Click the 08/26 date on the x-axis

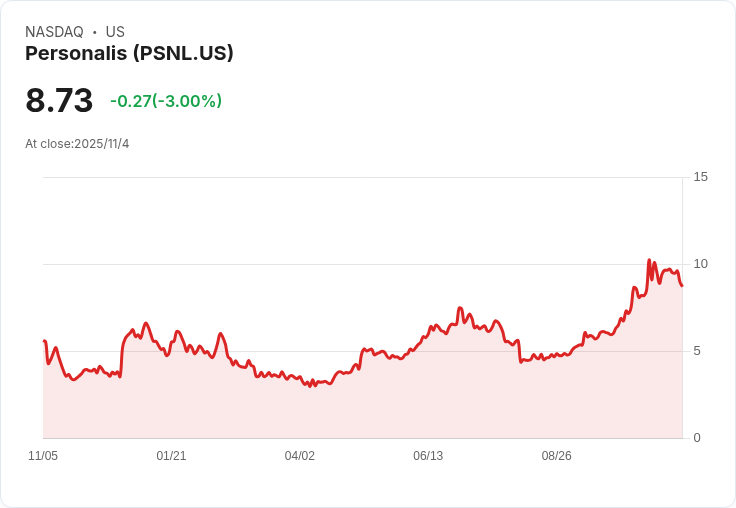(x=557, y=456)
